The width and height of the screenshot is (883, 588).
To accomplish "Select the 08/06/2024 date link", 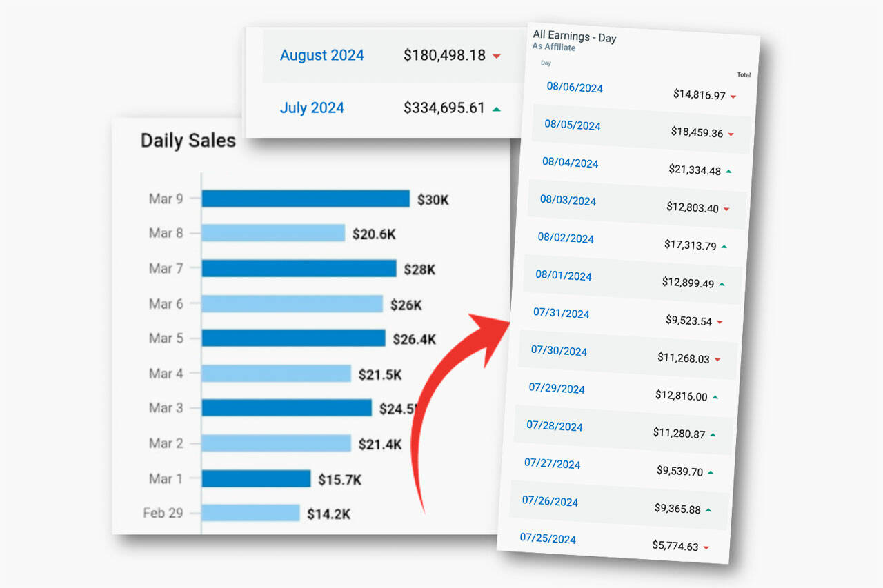I will click(x=575, y=88).
